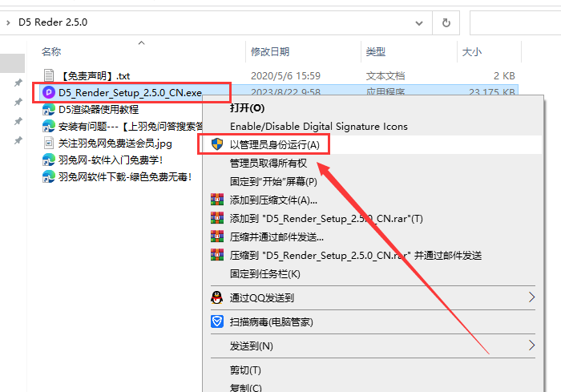Choose 管理员取得所有权
This screenshot has height=392, width=561.
point(268,164)
